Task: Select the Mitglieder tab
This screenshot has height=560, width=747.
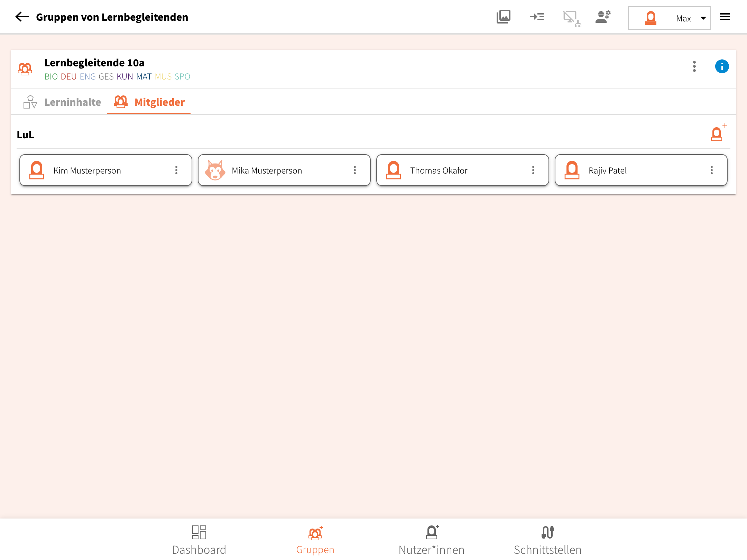Action: click(149, 102)
